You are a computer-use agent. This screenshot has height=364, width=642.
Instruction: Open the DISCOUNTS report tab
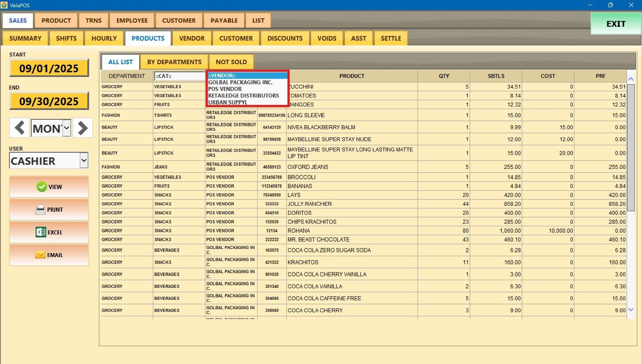tap(285, 38)
